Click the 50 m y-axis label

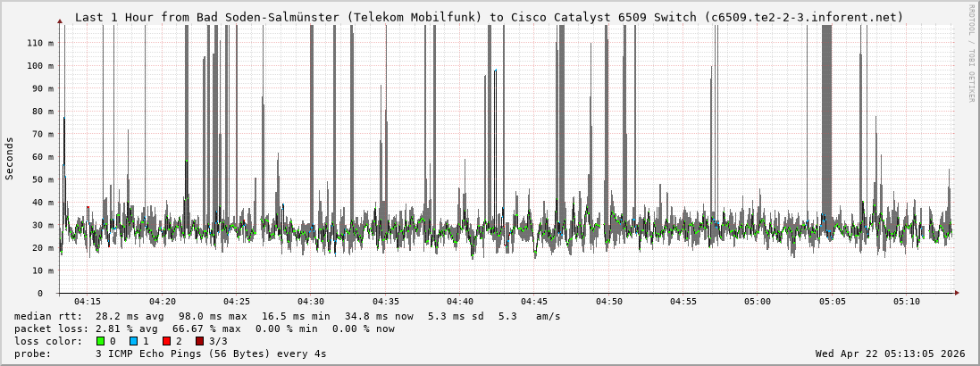click(x=44, y=179)
